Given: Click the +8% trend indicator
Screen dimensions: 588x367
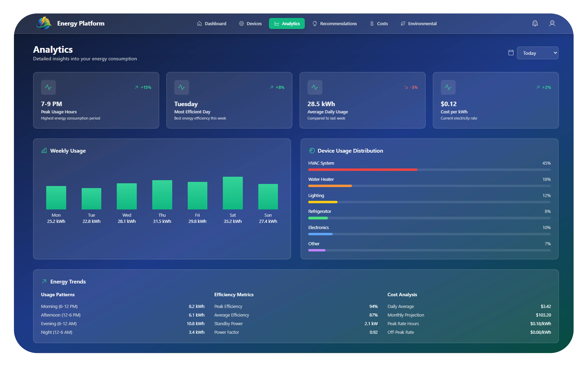Looking at the screenshot, I should point(277,87).
